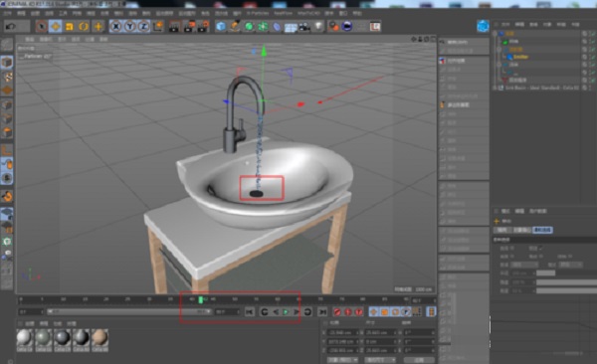
Task: Select the Sink Basin - Ideal Standard object
Action: (x=542, y=88)
